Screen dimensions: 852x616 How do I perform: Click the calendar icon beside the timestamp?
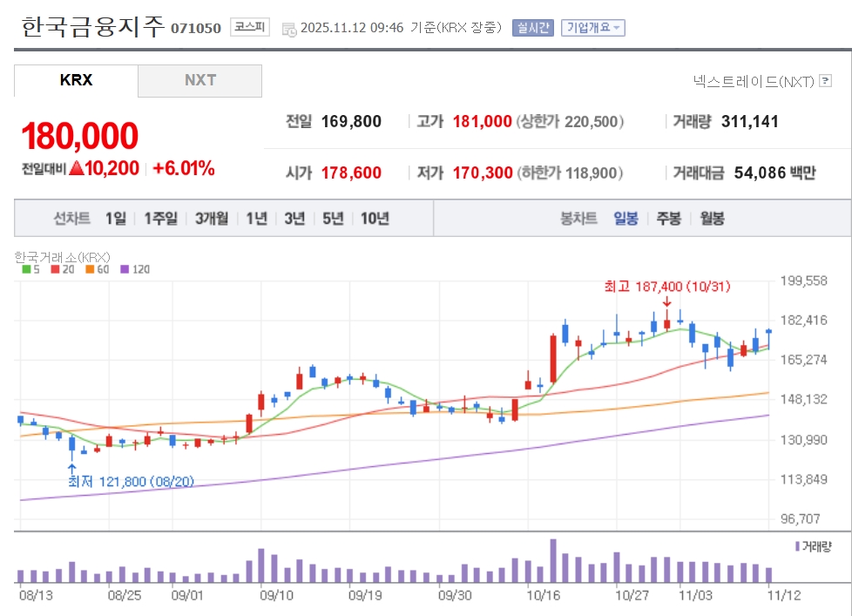tap(289, 29)
